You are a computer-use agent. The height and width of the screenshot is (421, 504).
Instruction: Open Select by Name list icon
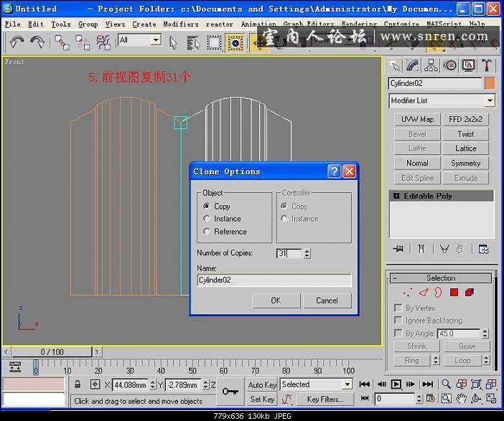194,43
